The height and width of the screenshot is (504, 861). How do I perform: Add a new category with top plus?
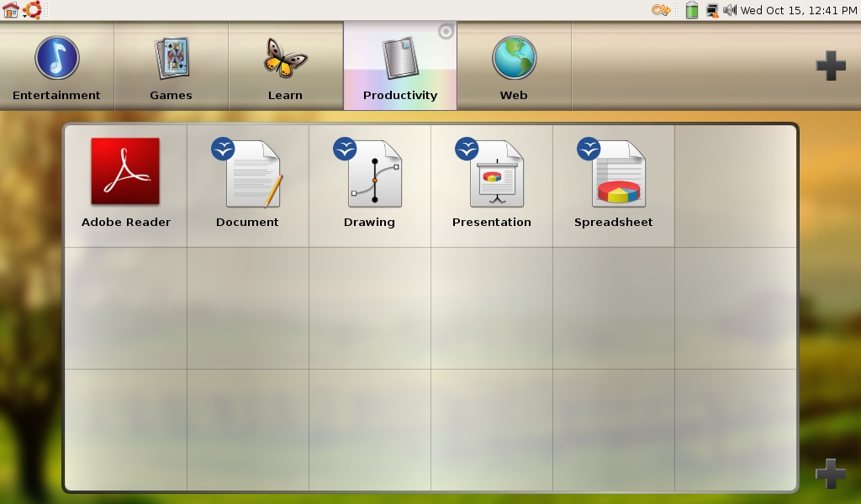pyautogui.click(x=831, y=66)
